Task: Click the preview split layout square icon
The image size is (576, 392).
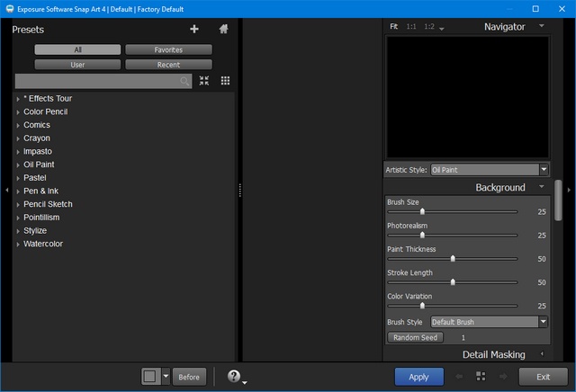Action: (x=150, y=377)
